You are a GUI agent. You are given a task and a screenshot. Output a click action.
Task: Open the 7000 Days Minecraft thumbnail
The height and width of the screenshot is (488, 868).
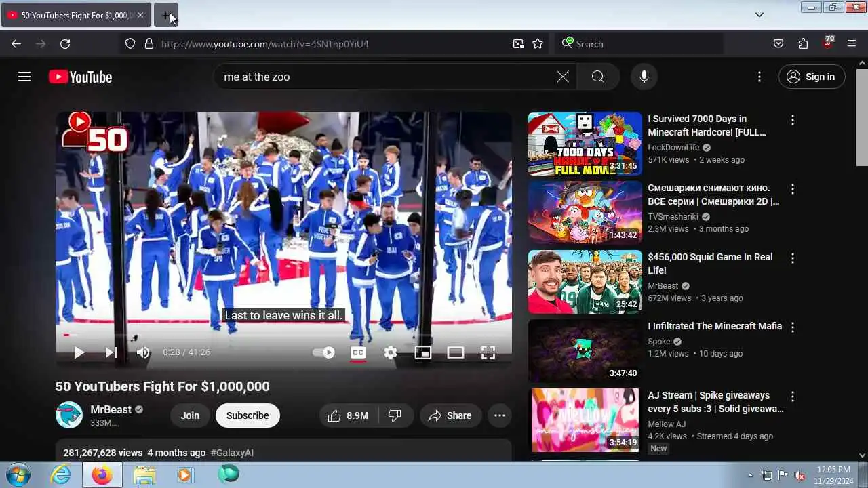585,144
